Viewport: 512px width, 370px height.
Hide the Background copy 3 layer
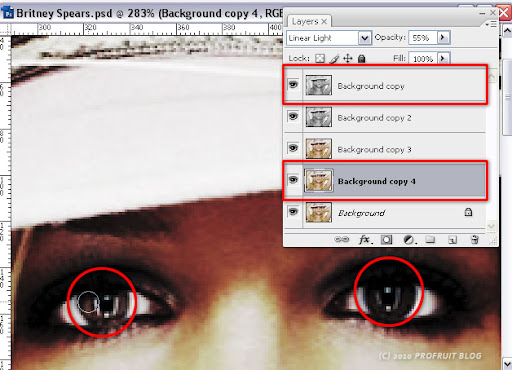(x=293, y=148)
